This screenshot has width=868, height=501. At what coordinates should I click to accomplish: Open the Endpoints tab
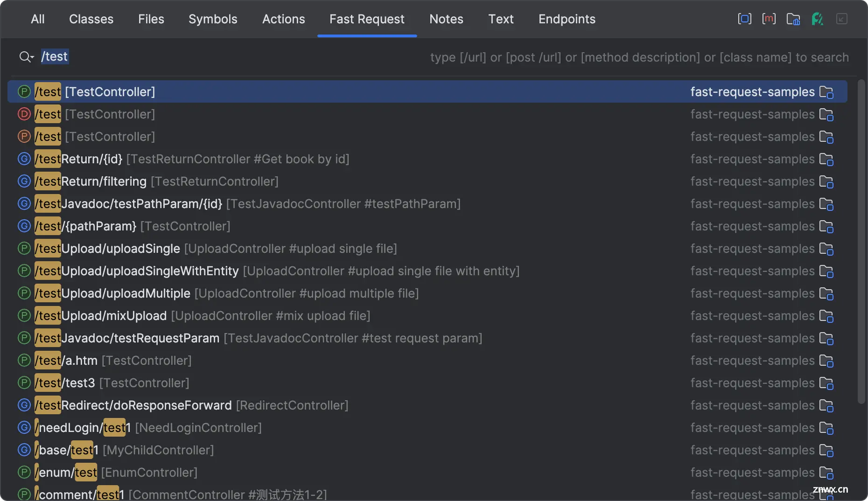coord(567,19)
